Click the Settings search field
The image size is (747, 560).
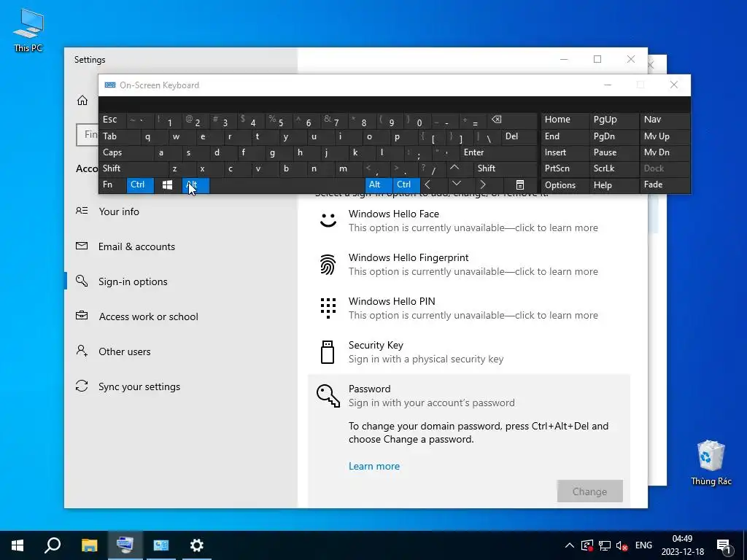[x=88, y=135]
